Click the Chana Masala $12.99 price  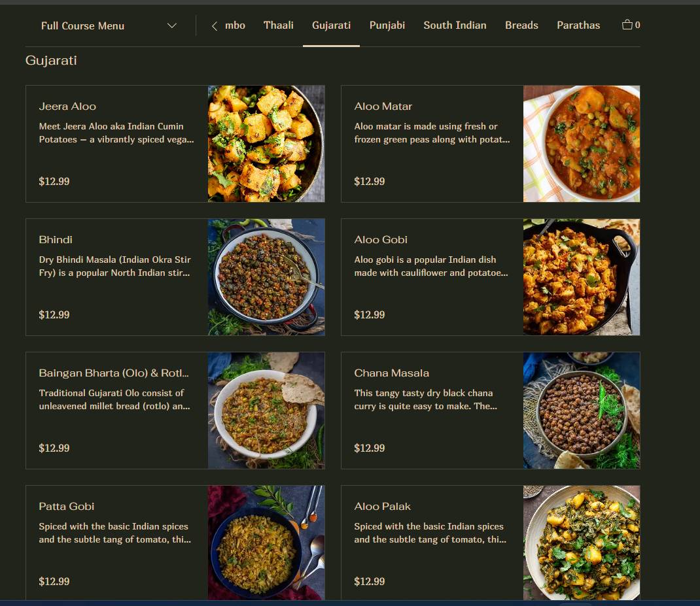tap(369, 448)
